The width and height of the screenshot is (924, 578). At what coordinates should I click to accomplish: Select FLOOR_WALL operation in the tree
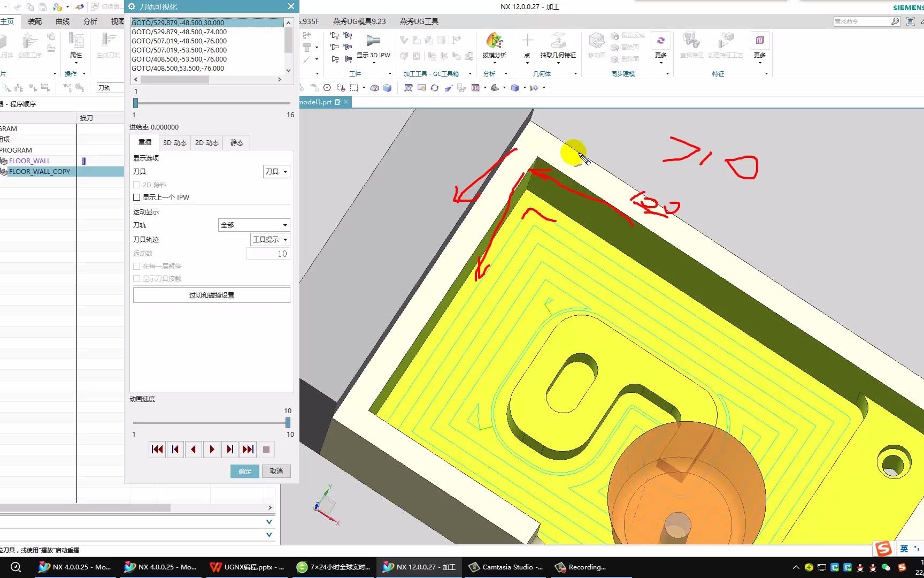point(29,161)
